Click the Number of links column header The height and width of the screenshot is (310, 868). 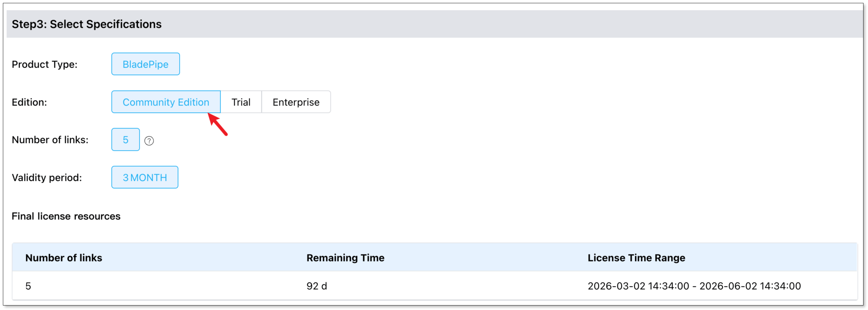click(64, 258)
